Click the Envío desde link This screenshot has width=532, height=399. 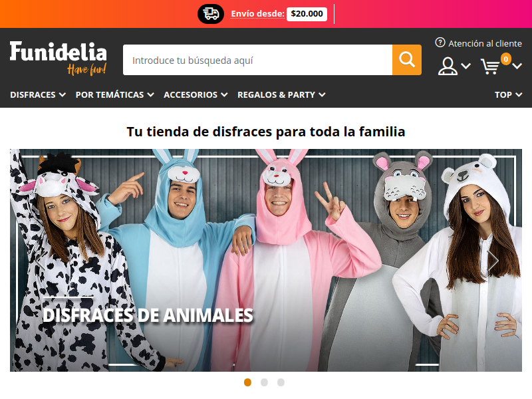coord(257,14)
